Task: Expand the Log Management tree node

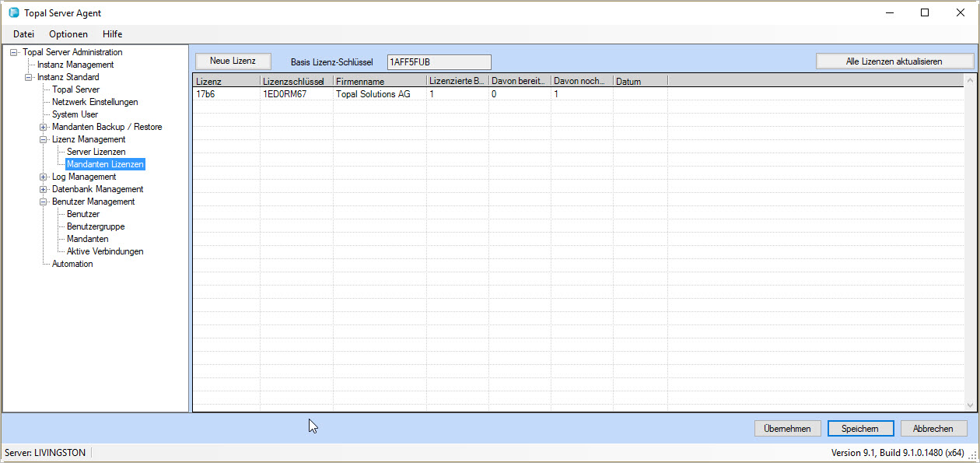Action: 44,177
